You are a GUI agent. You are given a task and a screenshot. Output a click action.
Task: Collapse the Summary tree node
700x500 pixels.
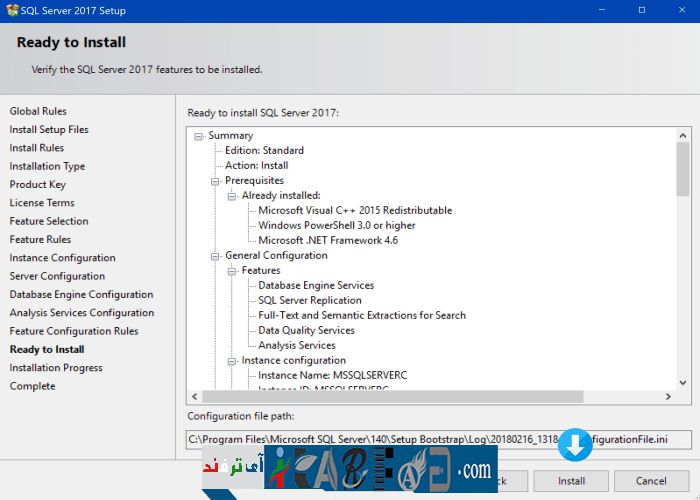[199, 136]
